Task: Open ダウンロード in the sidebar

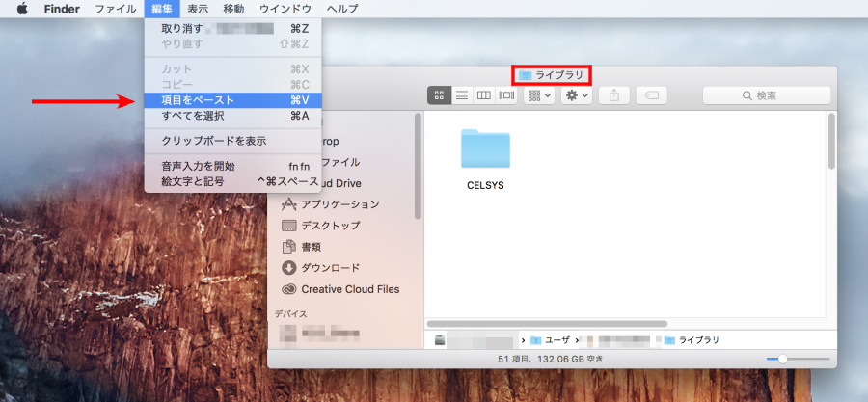Action: click(x=331, y=268)
